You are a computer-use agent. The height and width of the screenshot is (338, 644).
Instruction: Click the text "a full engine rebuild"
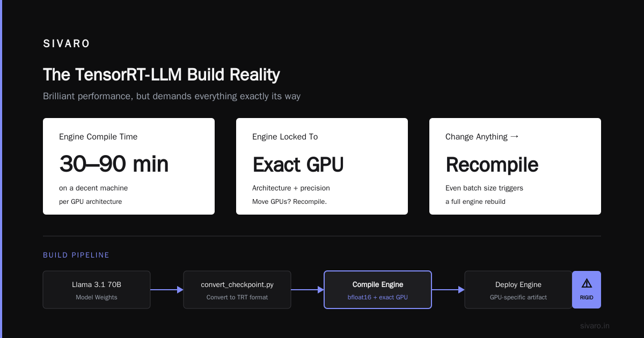[x=475, y=202]
